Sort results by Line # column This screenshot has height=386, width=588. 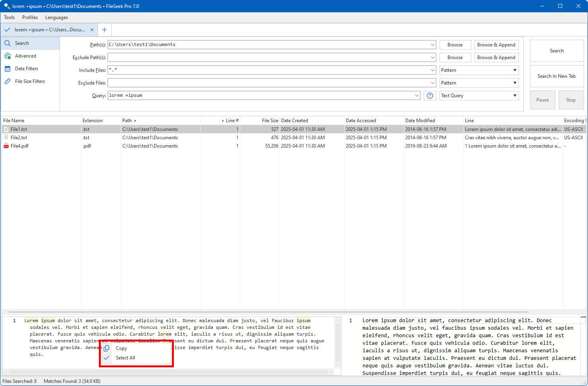pyautogui.click(x=220, y=121)
